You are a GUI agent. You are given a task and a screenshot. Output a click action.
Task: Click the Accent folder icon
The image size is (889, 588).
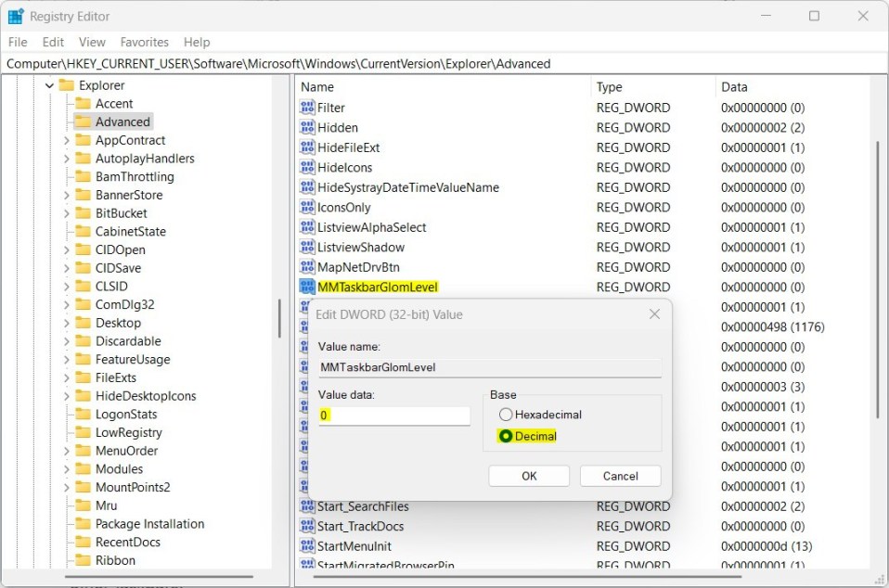tap(83, 103)
